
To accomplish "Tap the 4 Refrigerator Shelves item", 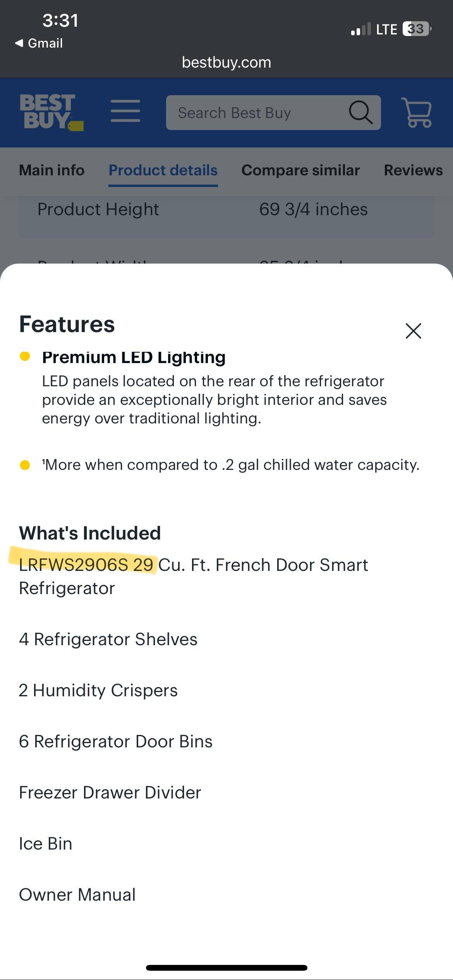I will click(x=108, y=639).
